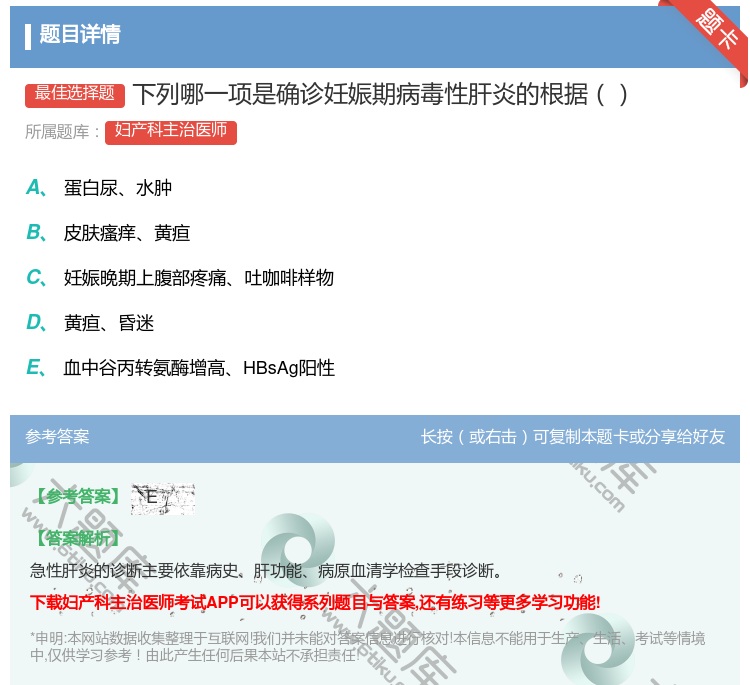
Task: Click the 参考答案 section header
Action: click(57, 436)
